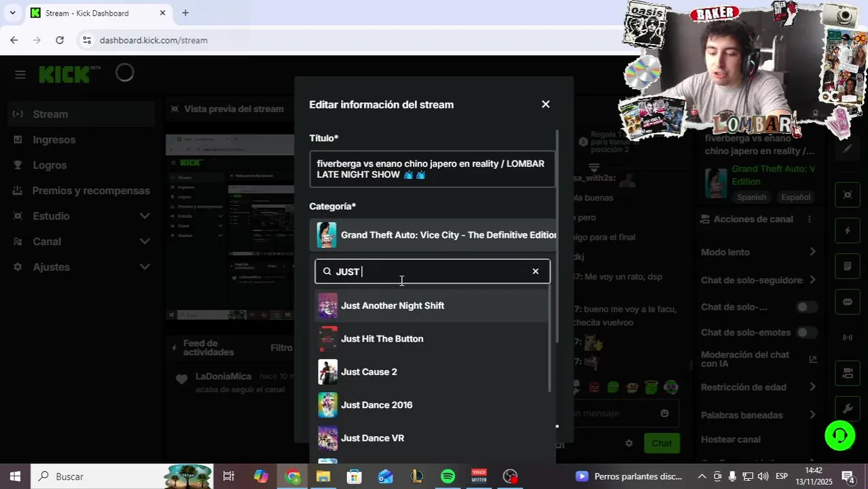Open a new browser tab
Screen dimensions: 868x489
coord(185,13)
